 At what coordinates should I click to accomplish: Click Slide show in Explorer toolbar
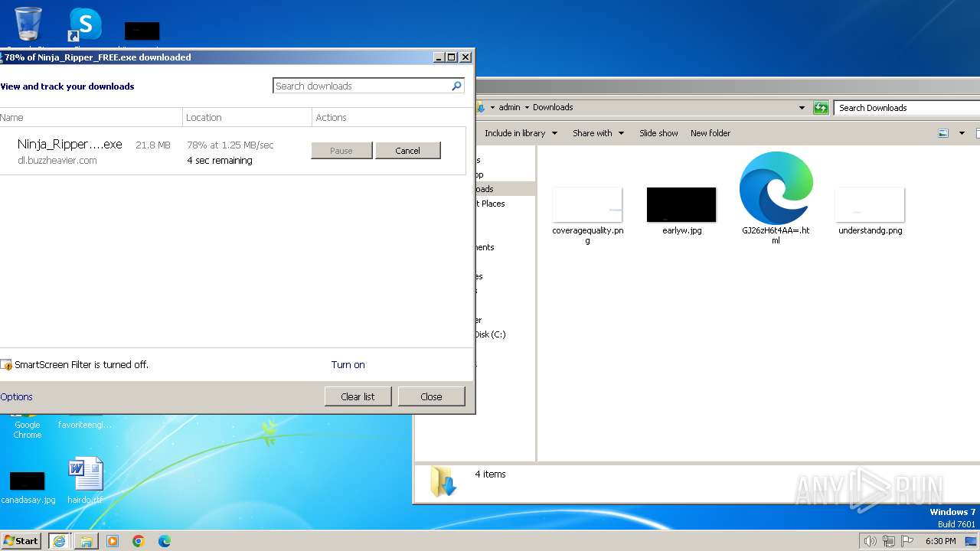click(658, 133)
